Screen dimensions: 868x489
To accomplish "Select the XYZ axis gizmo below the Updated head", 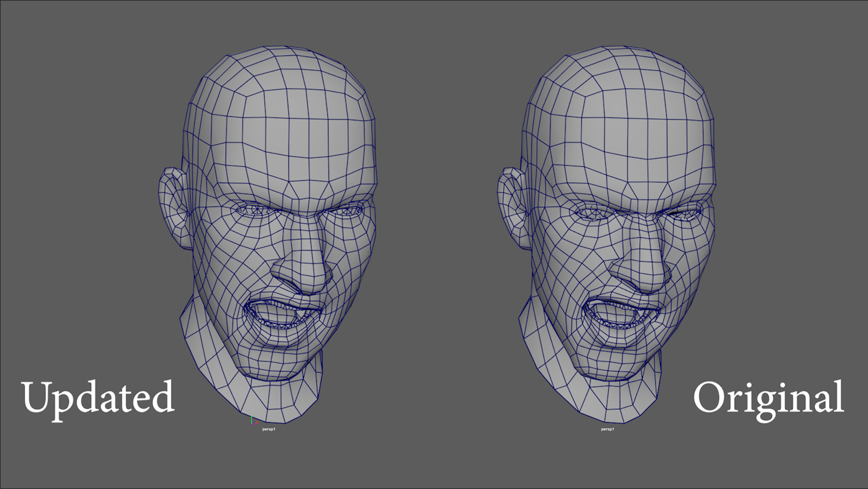I will tap(254, 420).
